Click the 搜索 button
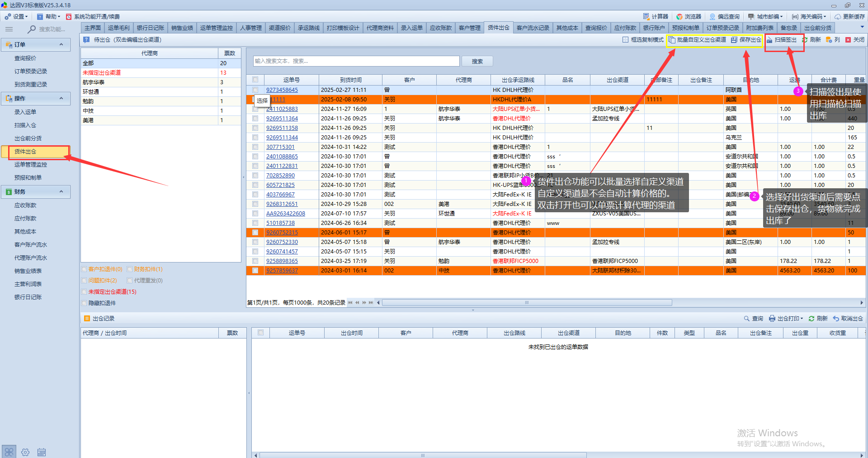 [477, 61]
